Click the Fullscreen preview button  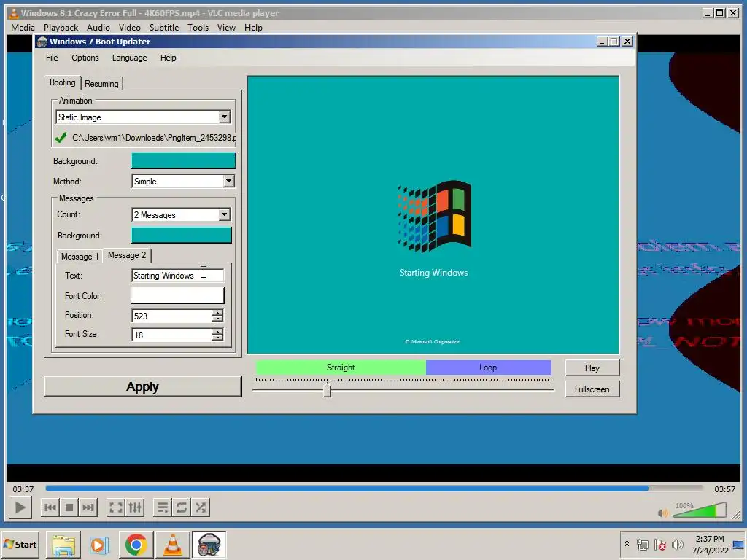tap(592, 389)
